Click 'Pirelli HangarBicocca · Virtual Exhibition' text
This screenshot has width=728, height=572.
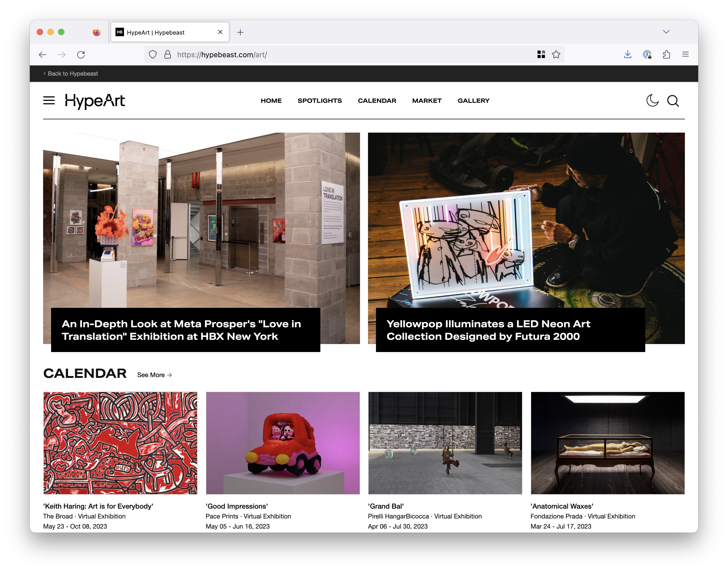425,516
